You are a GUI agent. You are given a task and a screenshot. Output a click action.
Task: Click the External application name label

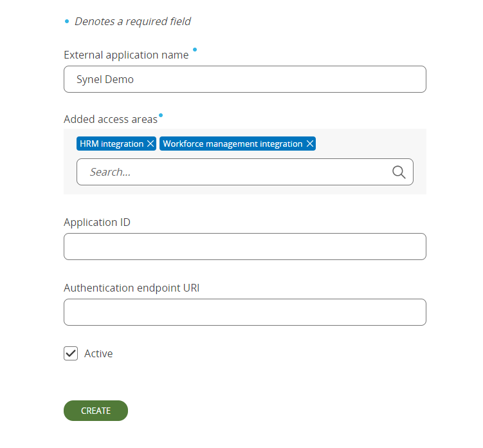click(126, 55)
